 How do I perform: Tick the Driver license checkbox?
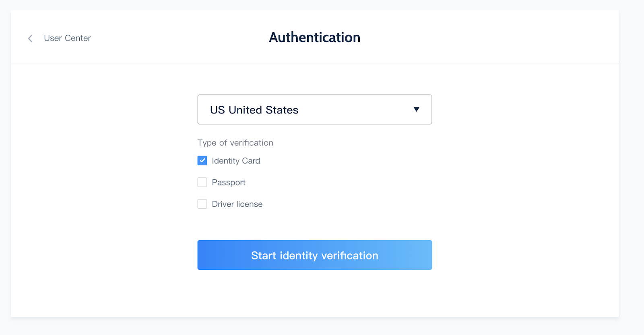202,204
